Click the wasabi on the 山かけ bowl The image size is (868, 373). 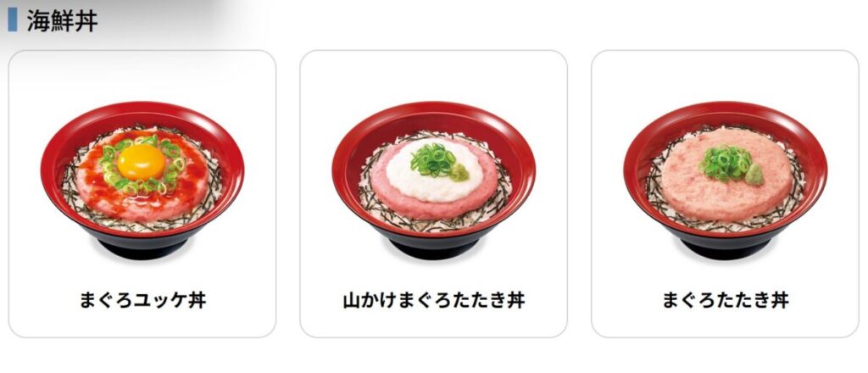pos(459,171)
